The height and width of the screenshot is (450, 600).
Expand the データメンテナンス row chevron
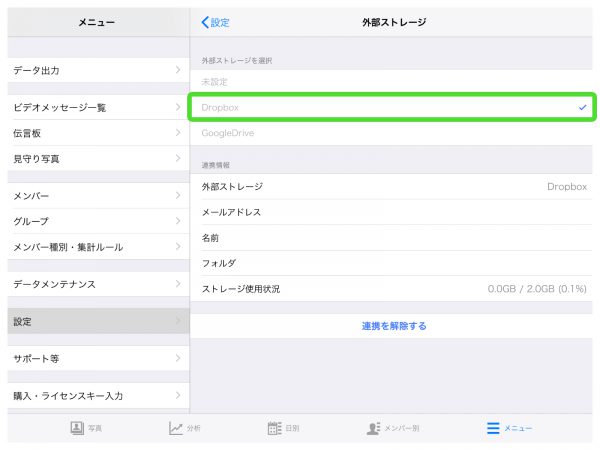(x=177, y=284)
